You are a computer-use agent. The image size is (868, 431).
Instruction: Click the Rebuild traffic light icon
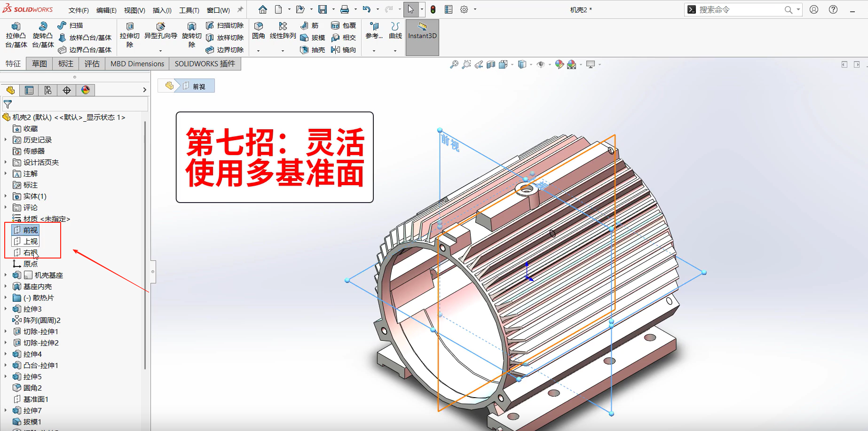pyautogui.click(x=433, y=9)
